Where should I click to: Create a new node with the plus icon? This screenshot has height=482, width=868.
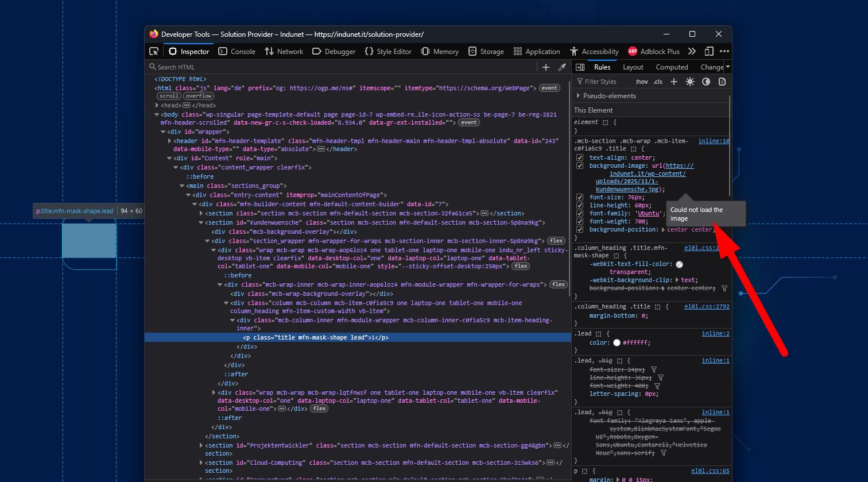(546, 67)
